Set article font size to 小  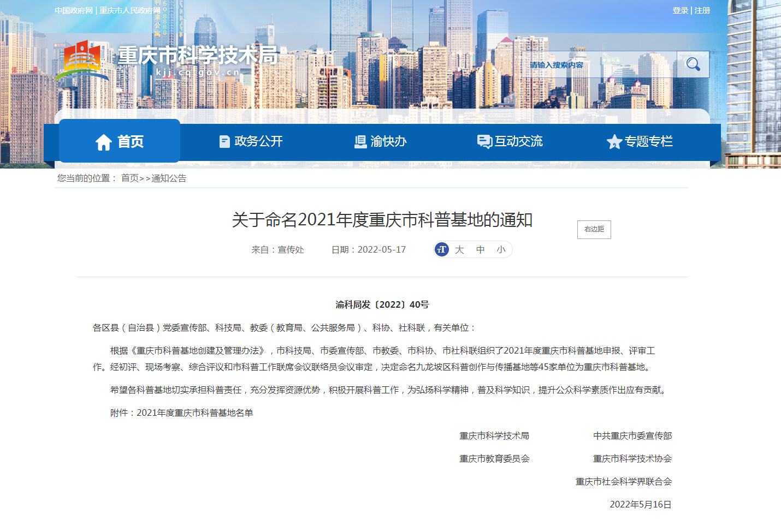coord(501,249)
